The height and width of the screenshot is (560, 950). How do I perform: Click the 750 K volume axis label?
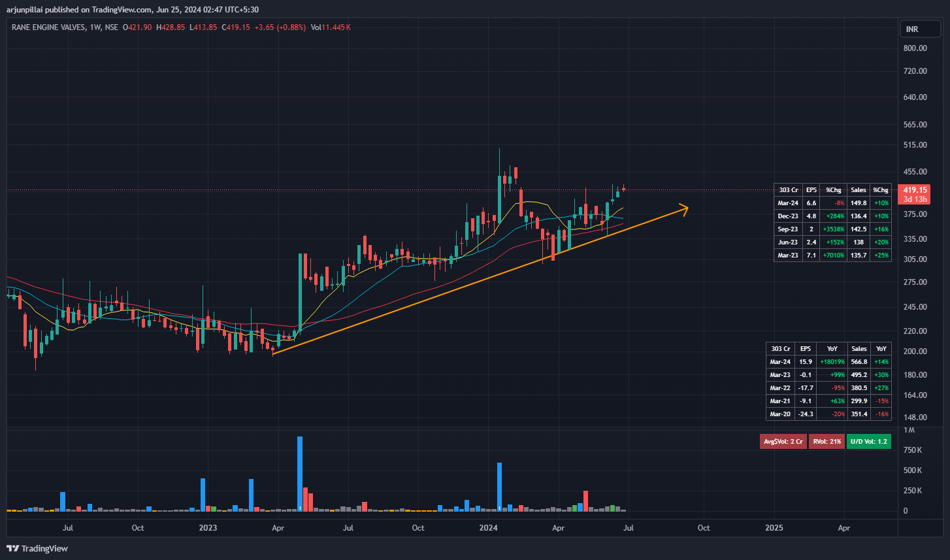[x=912, y=450]
